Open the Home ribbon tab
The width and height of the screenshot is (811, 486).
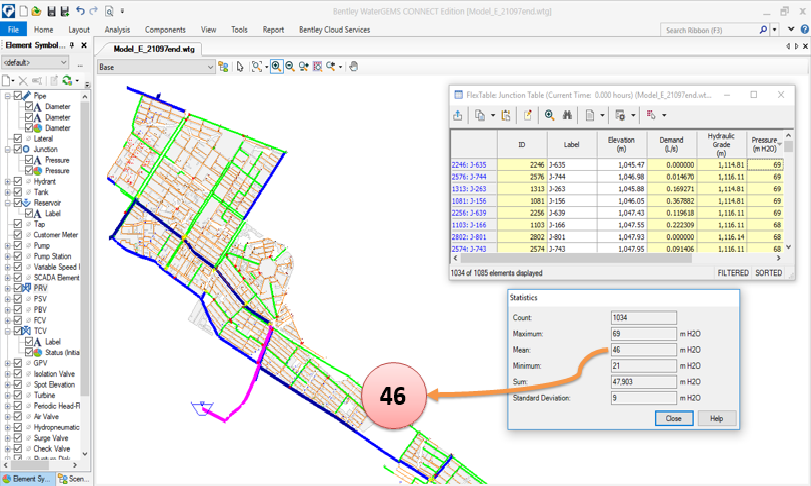(x=43, y=29)
